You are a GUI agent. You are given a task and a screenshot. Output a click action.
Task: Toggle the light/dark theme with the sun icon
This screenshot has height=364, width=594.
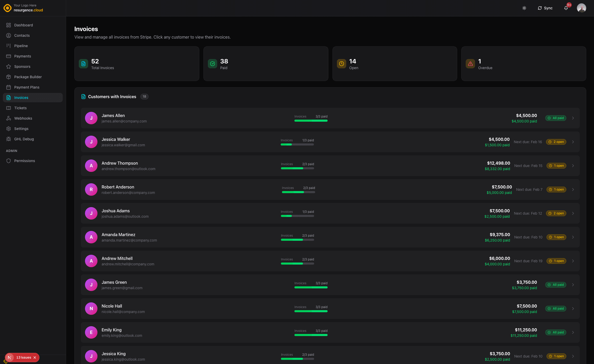point(524,8)
